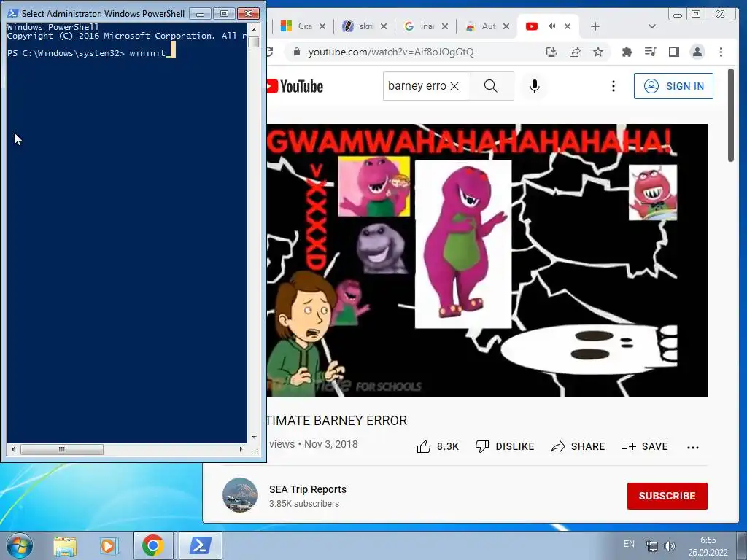Open Windows Explorer from taskbar
The height and width of the screenshot is (560, 747).
point(65,545)
